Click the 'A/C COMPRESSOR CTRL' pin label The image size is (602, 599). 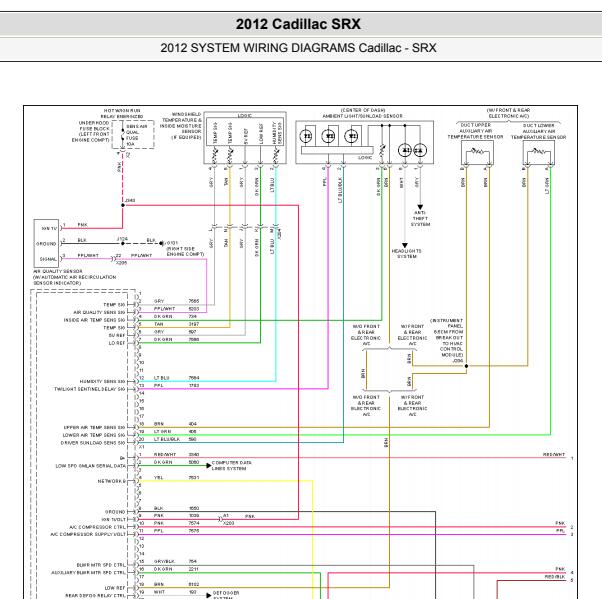98,527
